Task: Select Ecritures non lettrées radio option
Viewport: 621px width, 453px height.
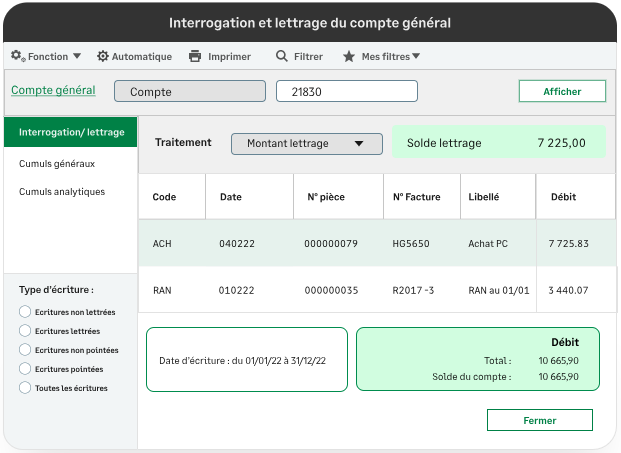Action: [x=25, y=312]
